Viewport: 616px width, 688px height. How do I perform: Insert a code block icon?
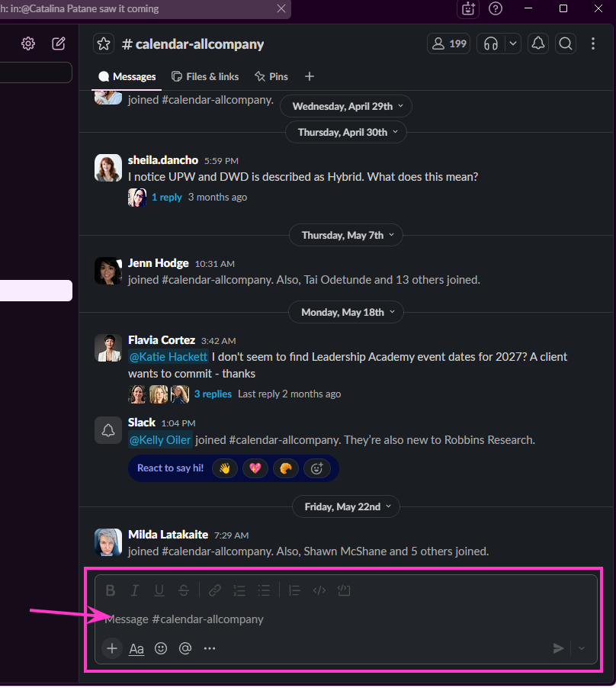coord(344,590)
